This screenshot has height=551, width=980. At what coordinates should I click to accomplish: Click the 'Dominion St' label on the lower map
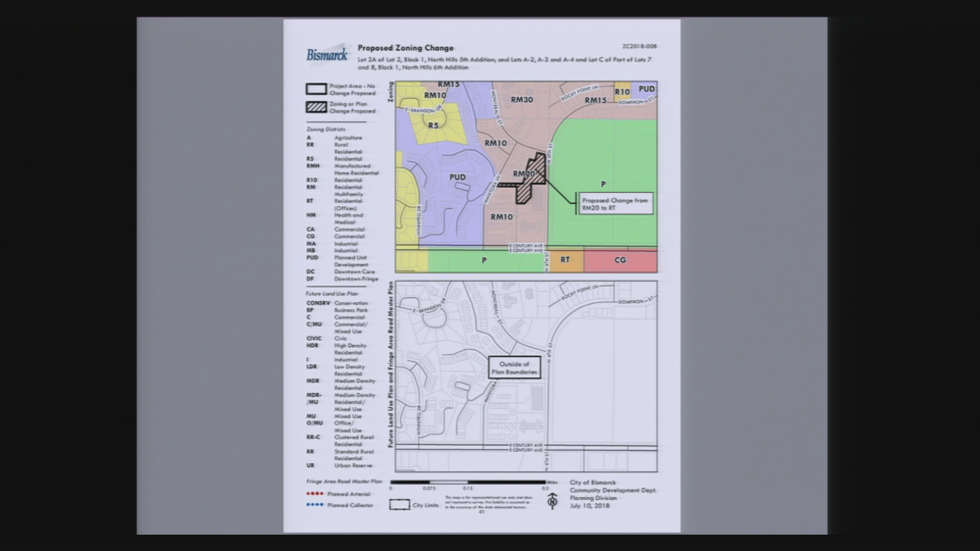pyautogui.click(x=636, y=301)
